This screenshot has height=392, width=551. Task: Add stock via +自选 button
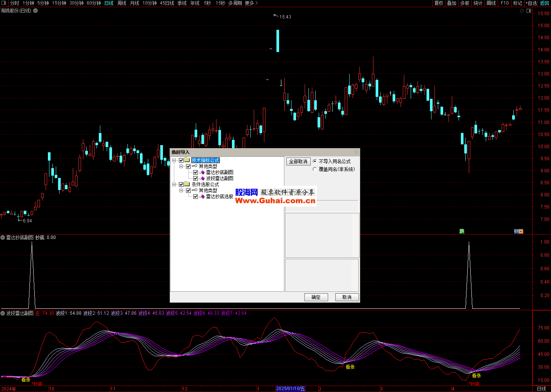point(531,3)
